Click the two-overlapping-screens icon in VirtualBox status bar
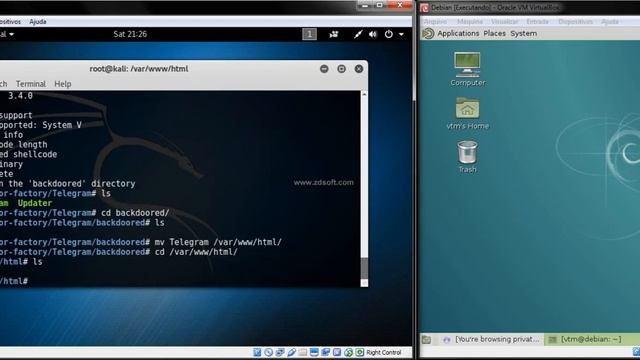Viewport: 640px width, 360px height. tap(325, 352)
